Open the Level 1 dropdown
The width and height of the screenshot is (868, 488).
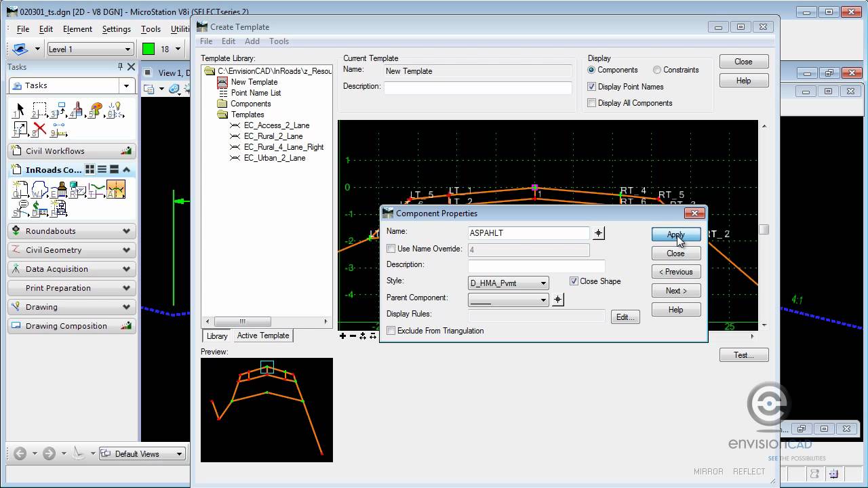pos(127,49)
